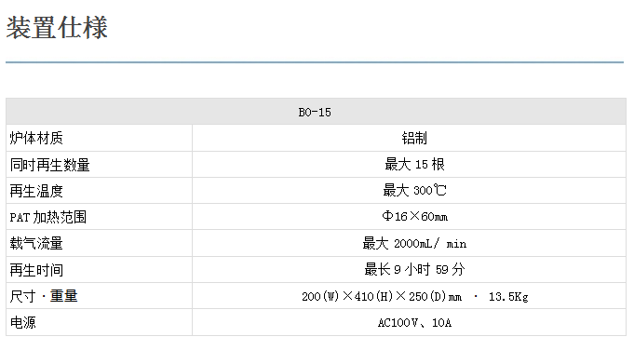Select the Φ16×60mm value
634x364 pixels.
click(x=415, y=216)
